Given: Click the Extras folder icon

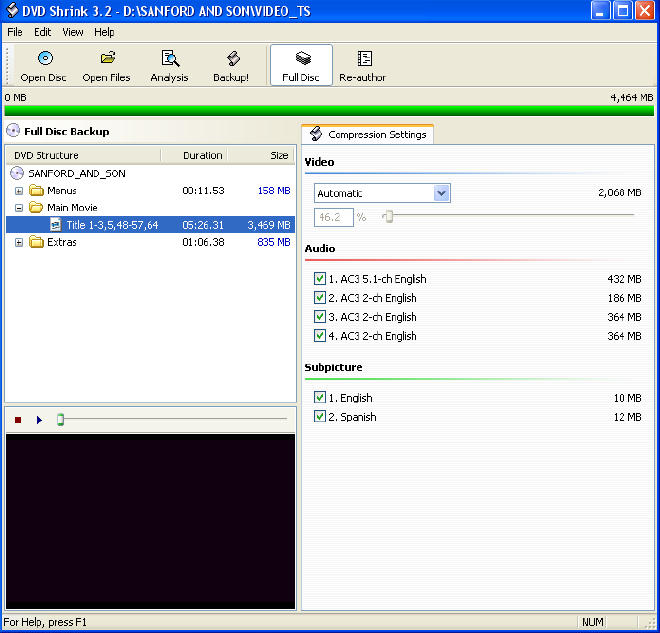Looking at the screenshot, I should click(x=36, y=242).
